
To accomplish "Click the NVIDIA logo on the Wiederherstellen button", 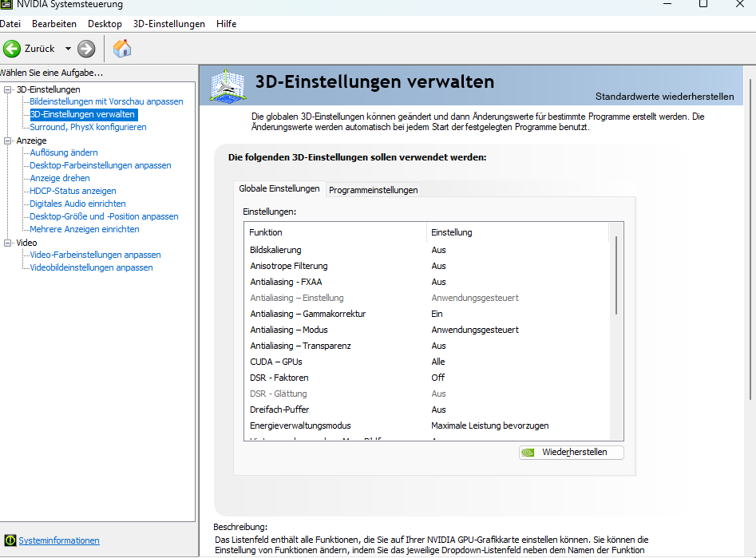I will pos(528,453).
